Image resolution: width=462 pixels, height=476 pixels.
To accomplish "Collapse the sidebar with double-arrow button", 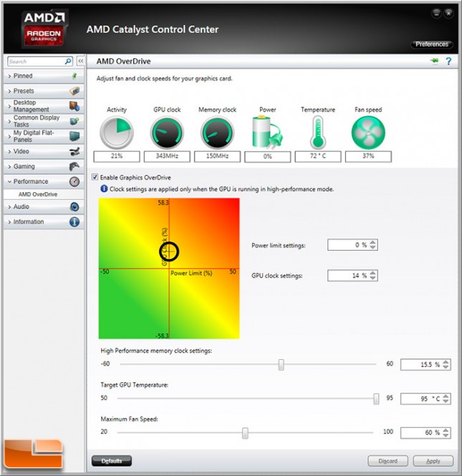I will point(81,62).
